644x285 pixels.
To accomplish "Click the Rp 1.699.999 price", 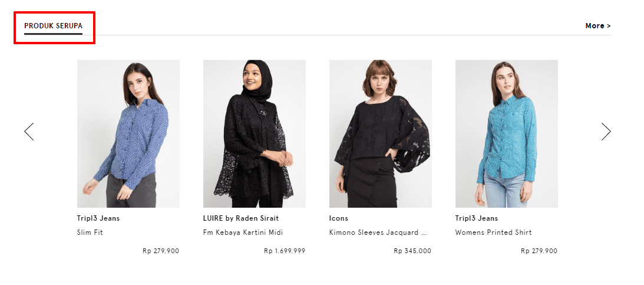I will pos(285,251).
